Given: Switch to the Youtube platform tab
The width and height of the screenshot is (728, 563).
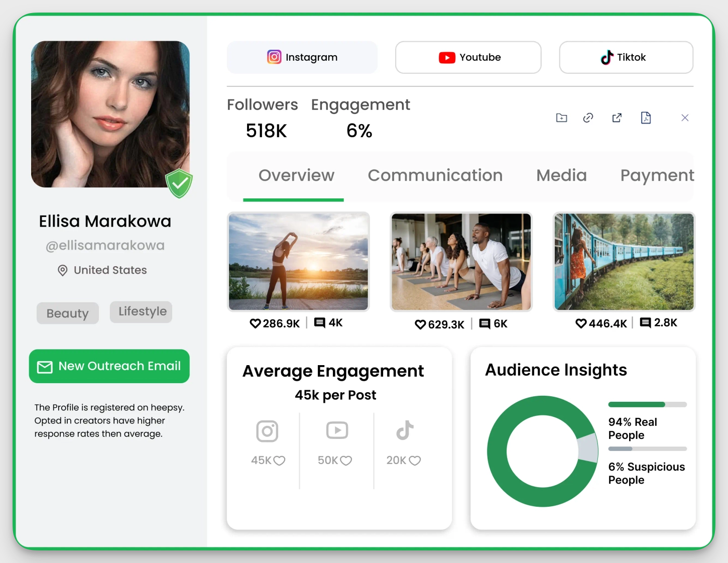Looking at the screenshot, I should [468, 57].
